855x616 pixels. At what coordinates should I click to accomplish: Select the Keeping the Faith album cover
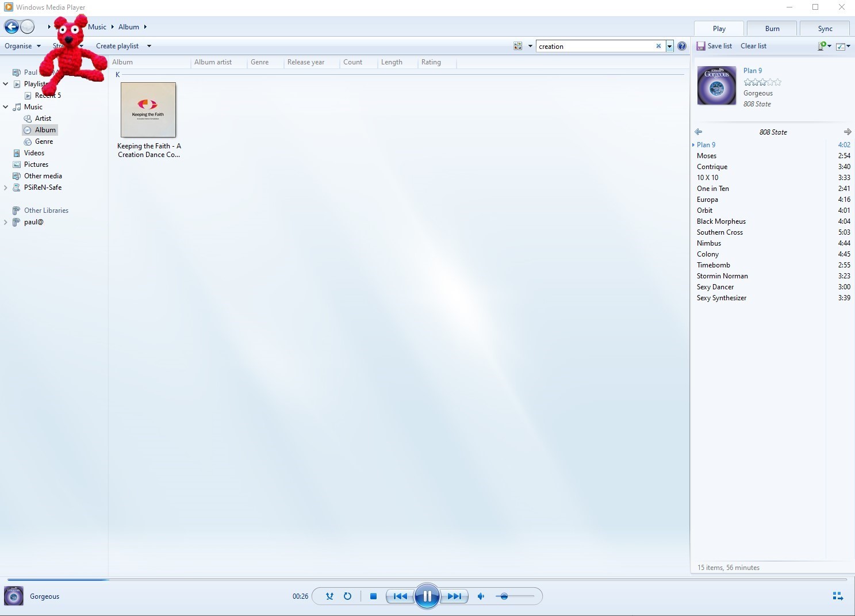148,110
